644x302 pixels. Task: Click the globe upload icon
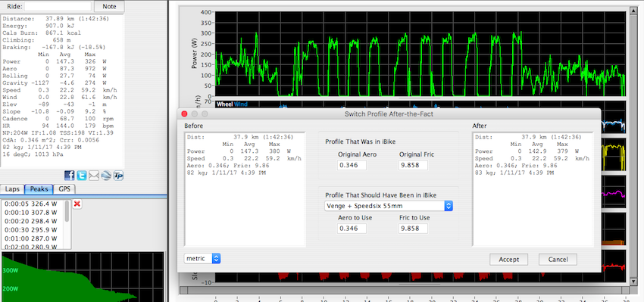point(106,176)
